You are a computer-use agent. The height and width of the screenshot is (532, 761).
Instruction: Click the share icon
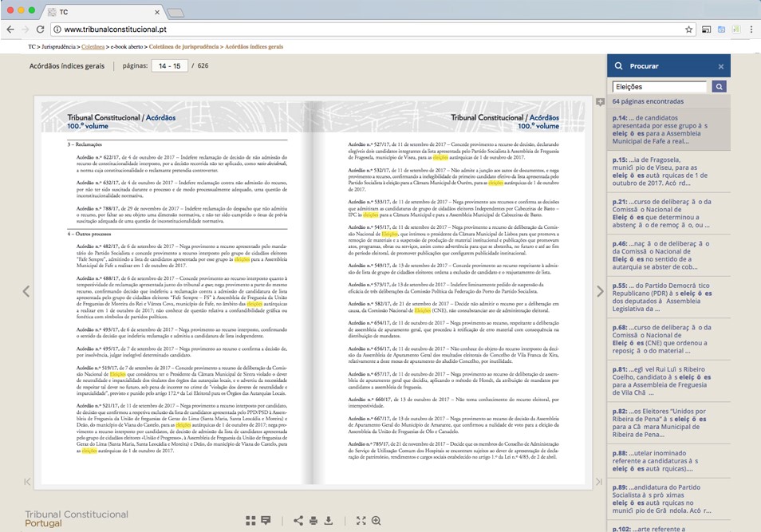298,521
